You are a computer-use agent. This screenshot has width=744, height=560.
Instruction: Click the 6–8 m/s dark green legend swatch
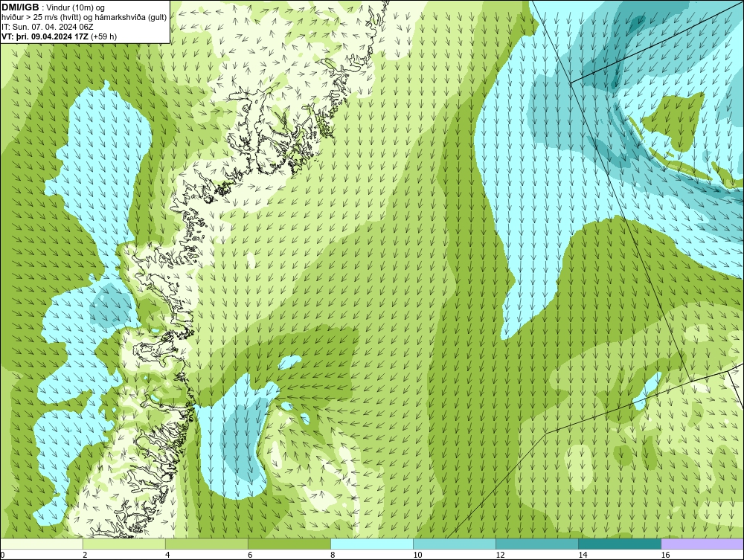tap(289, 544)
